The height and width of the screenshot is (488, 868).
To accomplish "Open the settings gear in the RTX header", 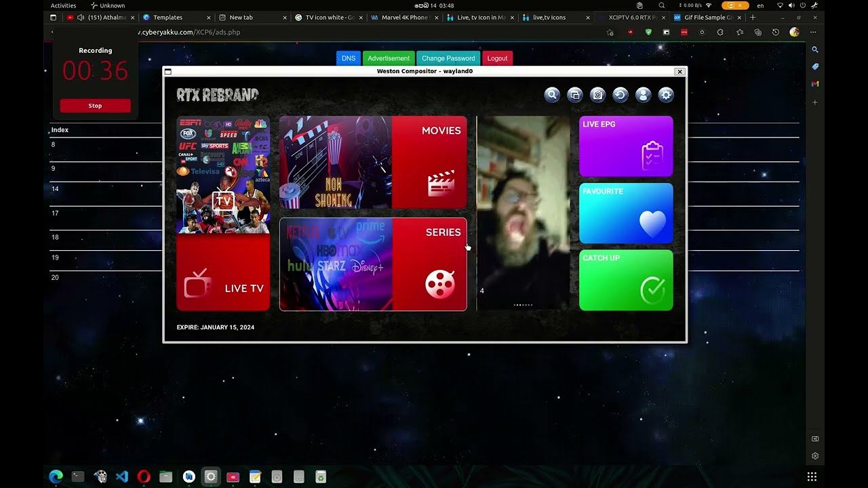I will (666, 95).
